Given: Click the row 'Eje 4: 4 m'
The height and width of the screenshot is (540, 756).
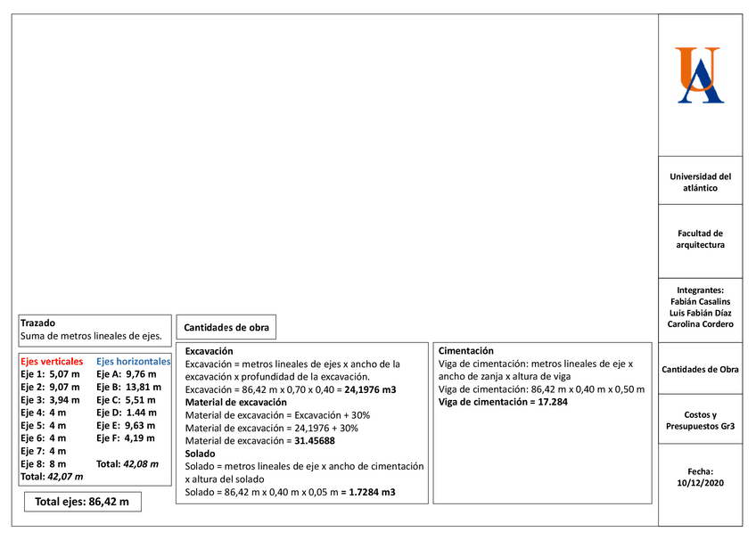Looking at the screenshot, I should (44, 413).
